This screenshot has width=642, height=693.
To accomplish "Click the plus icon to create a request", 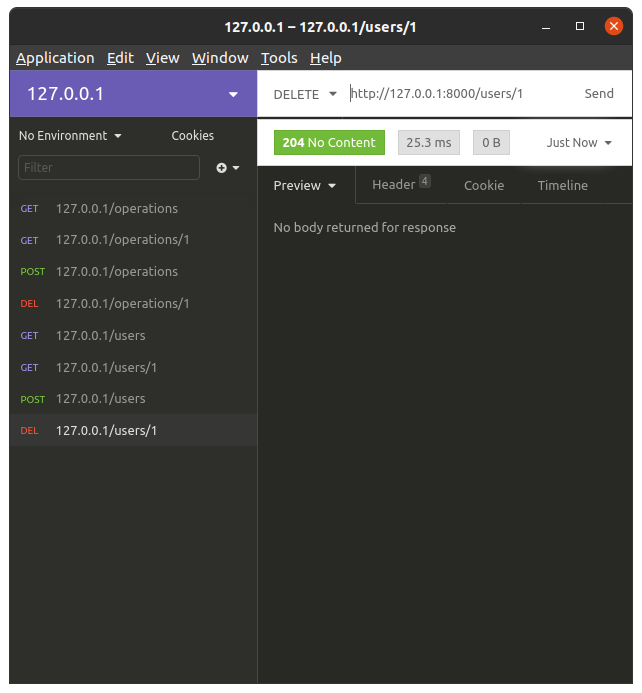I will [x=228, y=168].
